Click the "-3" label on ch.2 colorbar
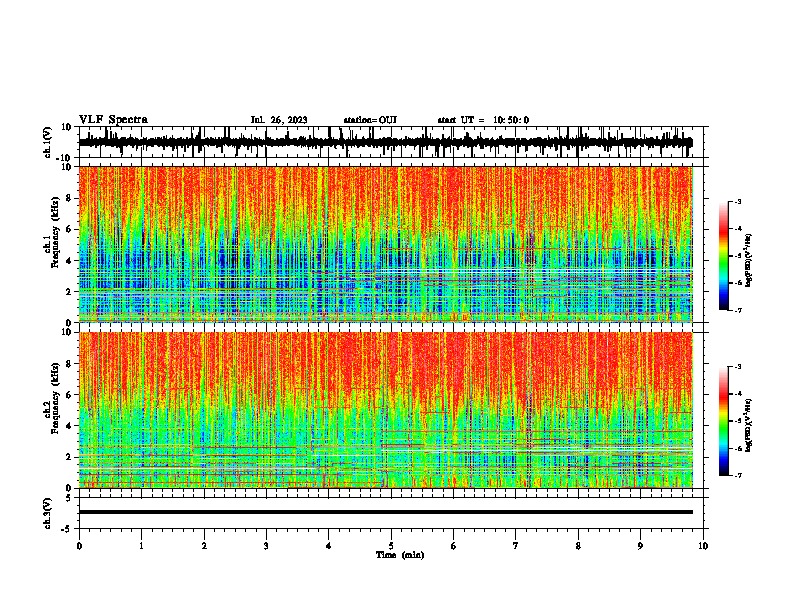792x612 pixels. (x=738, y=367)
